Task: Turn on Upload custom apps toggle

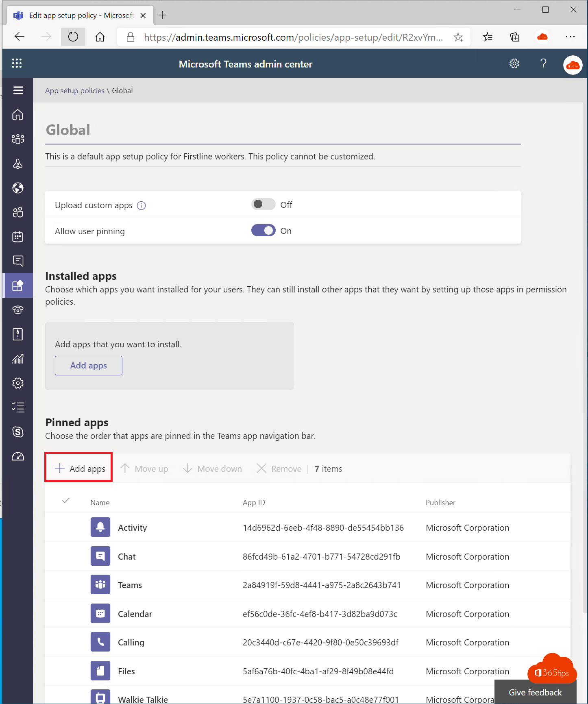Action: tap(263, 204)
